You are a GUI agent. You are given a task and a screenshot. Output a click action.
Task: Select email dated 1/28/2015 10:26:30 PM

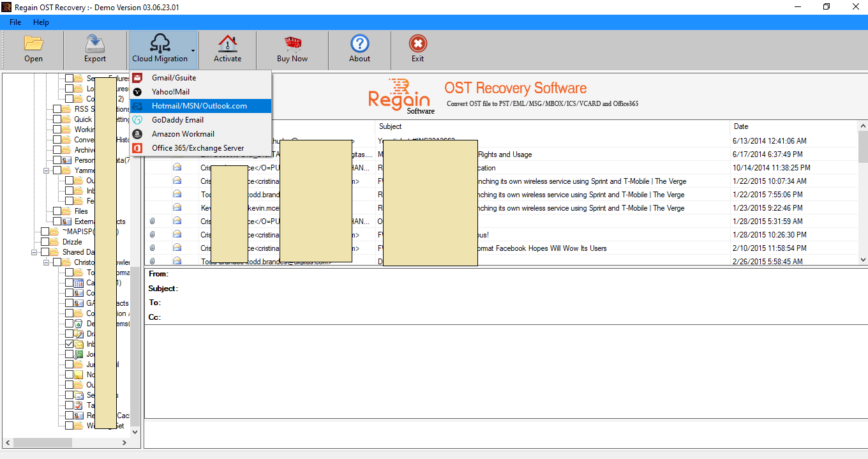click(502, 234)
